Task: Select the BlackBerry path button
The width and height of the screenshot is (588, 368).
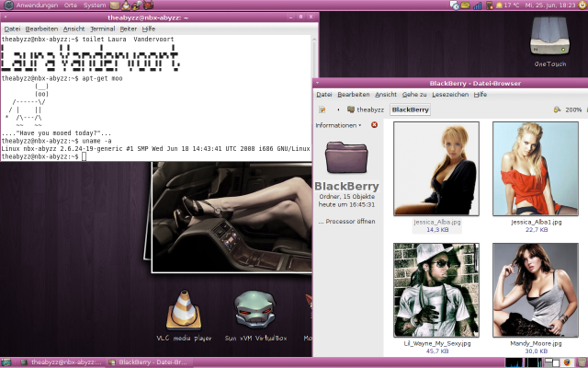Action: (x=411, y=109)
